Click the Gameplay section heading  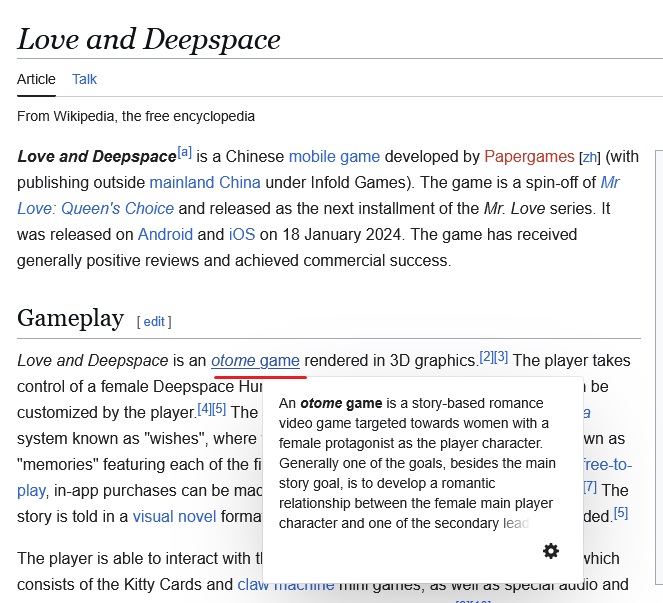click(x=71, y=318)
